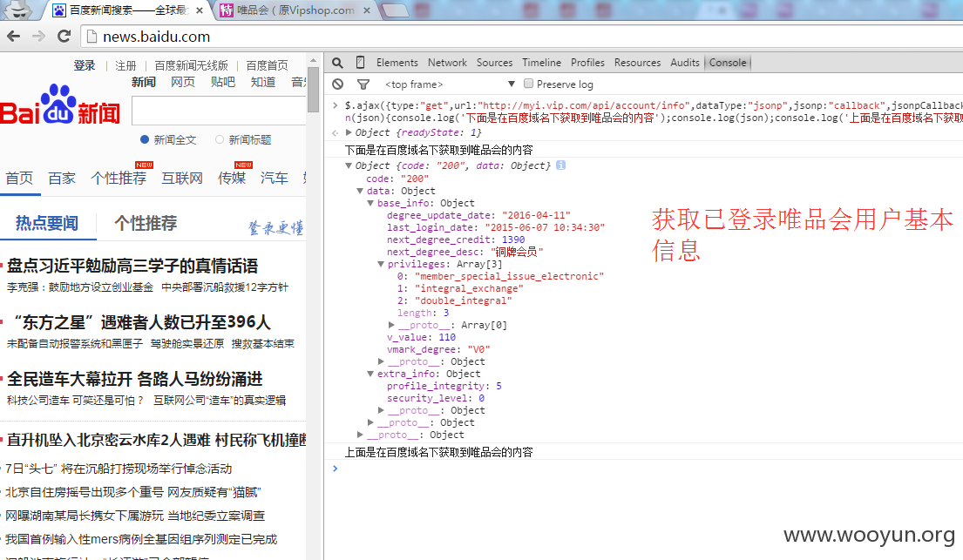This screenshot has width=963, height=560.
Task: Click the console prompt input line
Action: [x=648, y=469]
